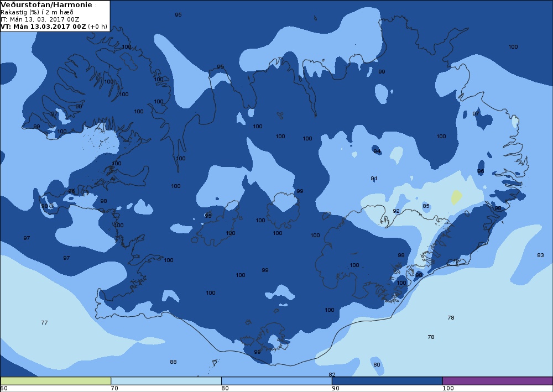Viewport: 553px width, 392px height.
Task: Click the humidity value 92 on the map
Action: coord(396,211)
